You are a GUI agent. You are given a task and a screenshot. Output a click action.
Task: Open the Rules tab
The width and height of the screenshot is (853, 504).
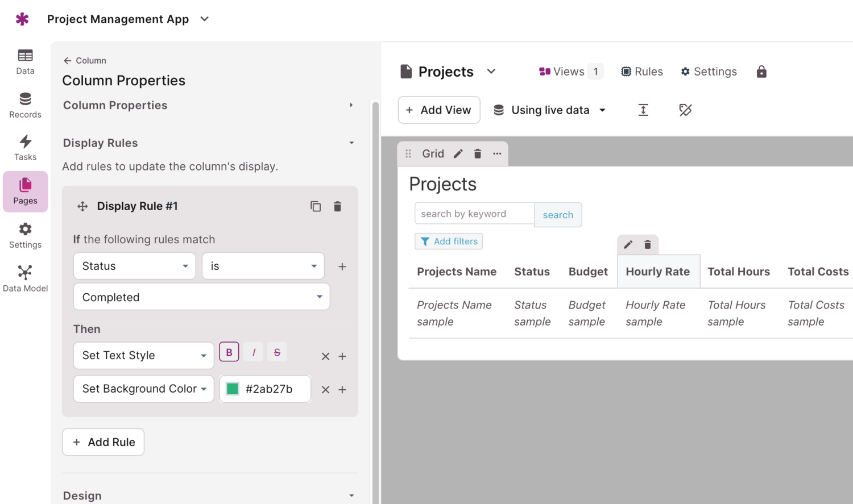coord(641,72)
